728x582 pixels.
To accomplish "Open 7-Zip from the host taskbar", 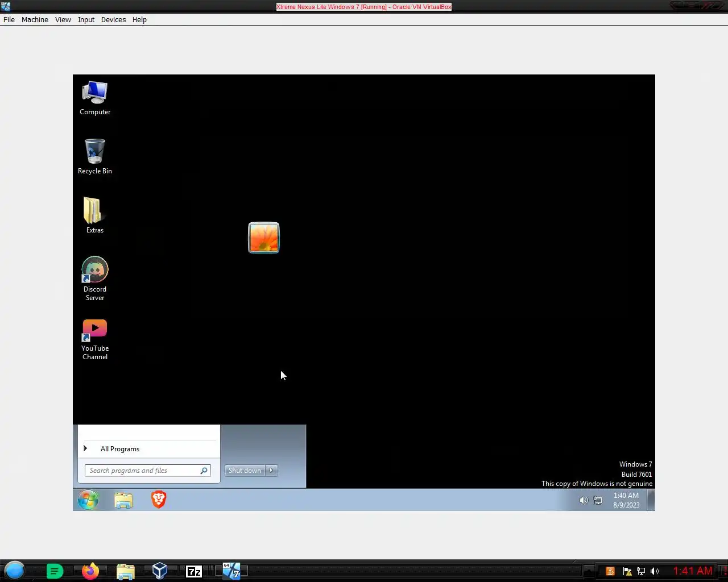I will coord(194,571).
